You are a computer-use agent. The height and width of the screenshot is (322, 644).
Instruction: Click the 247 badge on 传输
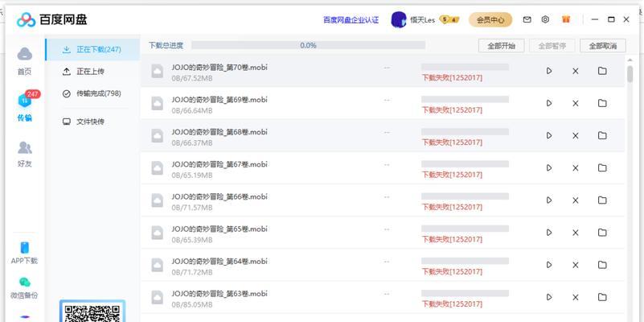33,94
